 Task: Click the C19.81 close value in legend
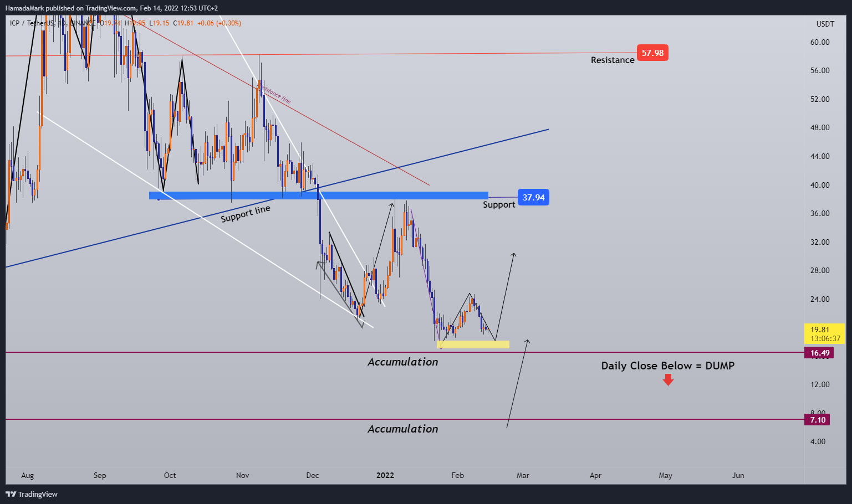point(183,23)
